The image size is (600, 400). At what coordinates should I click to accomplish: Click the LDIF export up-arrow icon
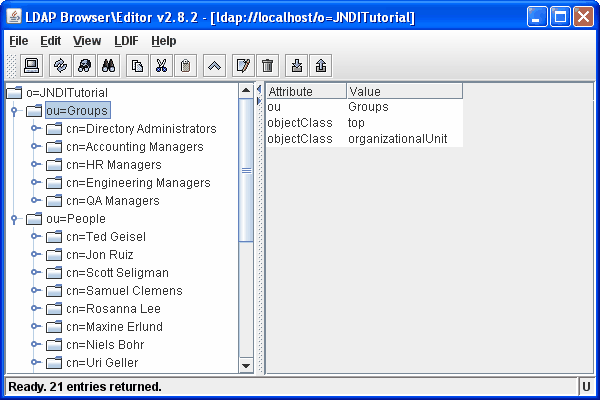(321, 66)
